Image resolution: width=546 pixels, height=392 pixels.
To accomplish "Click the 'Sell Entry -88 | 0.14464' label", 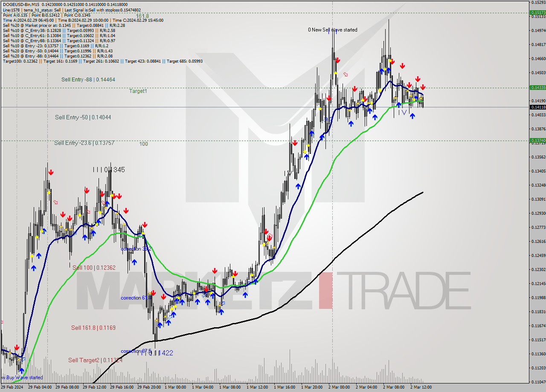I will click(88, 80).
